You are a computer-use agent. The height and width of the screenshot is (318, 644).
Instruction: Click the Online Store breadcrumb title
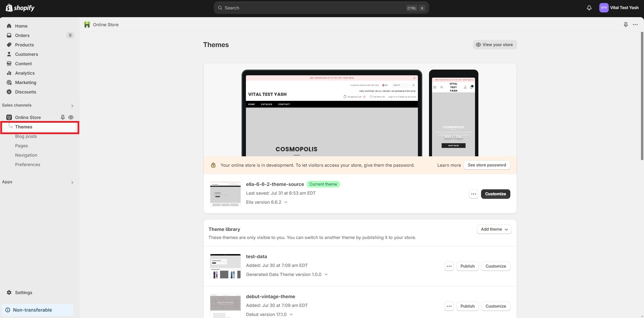coord(106,25)
